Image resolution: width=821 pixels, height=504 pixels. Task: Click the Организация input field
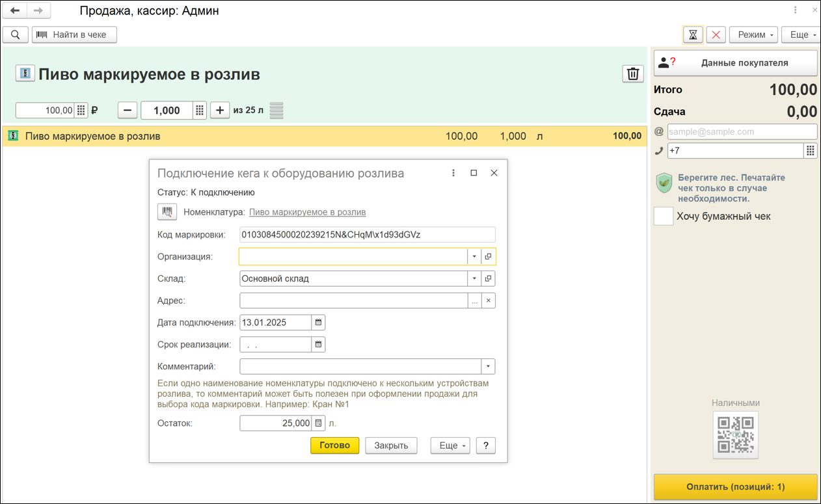[x=353, y=257]
